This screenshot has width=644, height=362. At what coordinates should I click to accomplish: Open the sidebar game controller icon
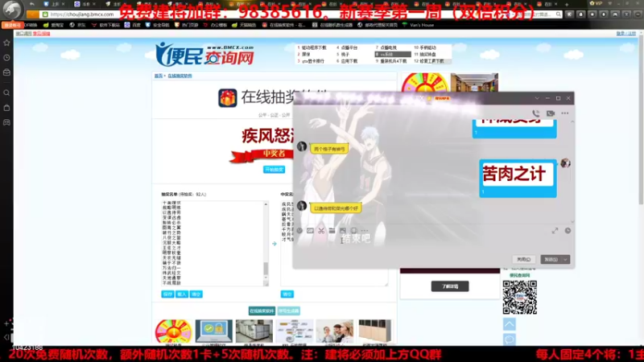[x=6, y=123]
